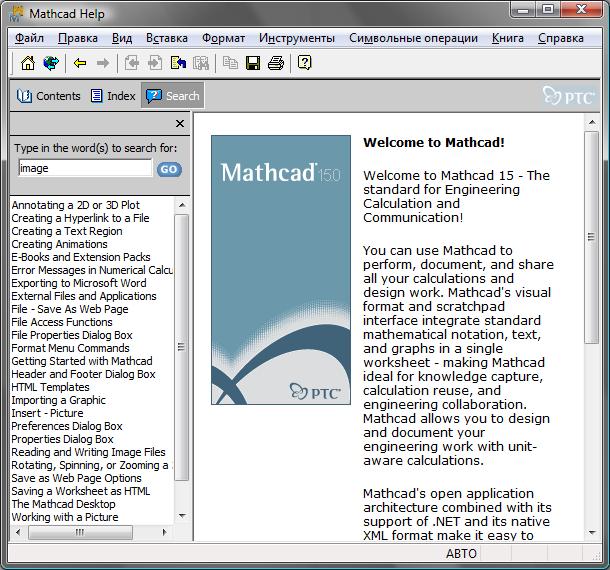Screen dimensions: 610x570
Task: Click the grayed book annotation icon
Action: coord(201,63)
